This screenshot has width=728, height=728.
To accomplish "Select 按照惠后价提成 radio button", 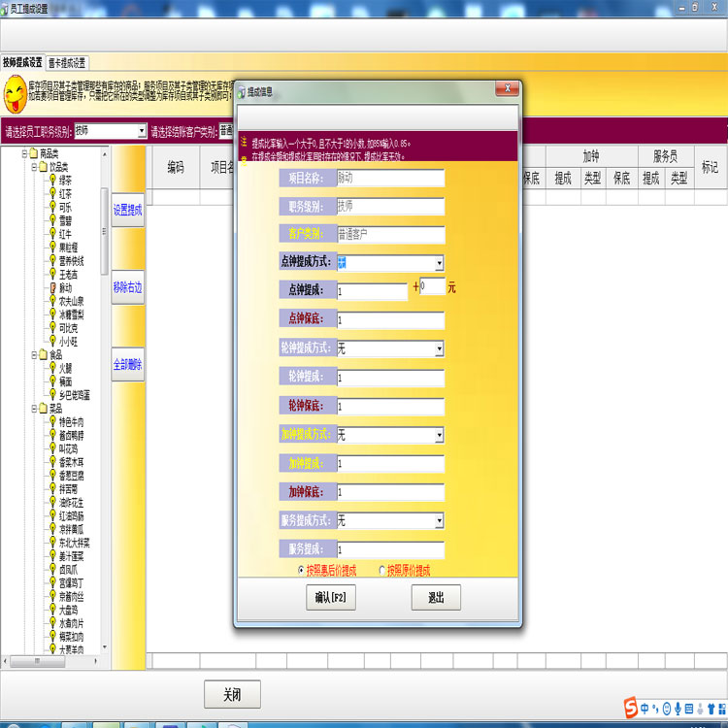I will click(x=301, y=570).
